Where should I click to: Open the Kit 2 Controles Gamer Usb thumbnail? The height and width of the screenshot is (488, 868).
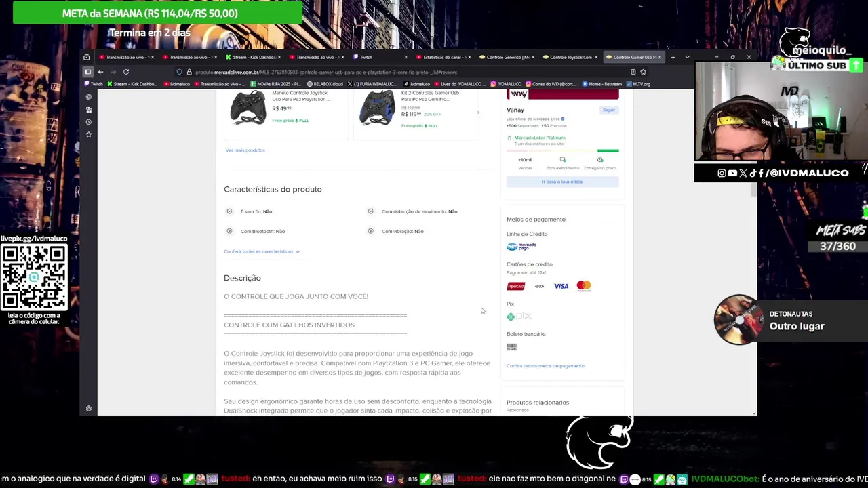pos(378,108)
